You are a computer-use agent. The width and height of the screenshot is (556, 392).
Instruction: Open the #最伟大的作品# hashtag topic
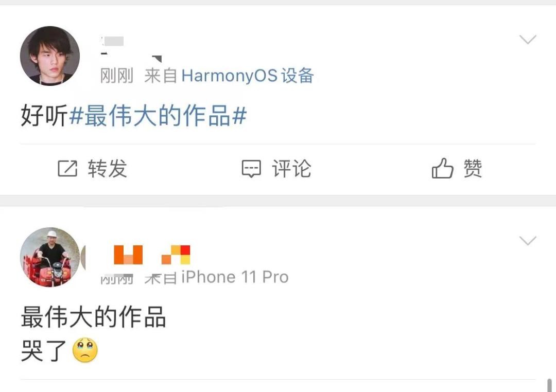click(158, 116)
